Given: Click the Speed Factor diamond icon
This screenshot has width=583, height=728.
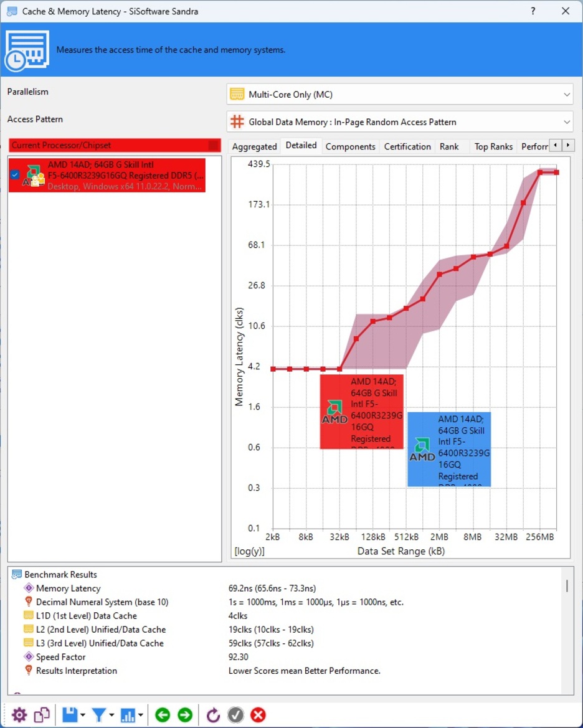Looking at the screenshot, I should (x=29, y=656).
